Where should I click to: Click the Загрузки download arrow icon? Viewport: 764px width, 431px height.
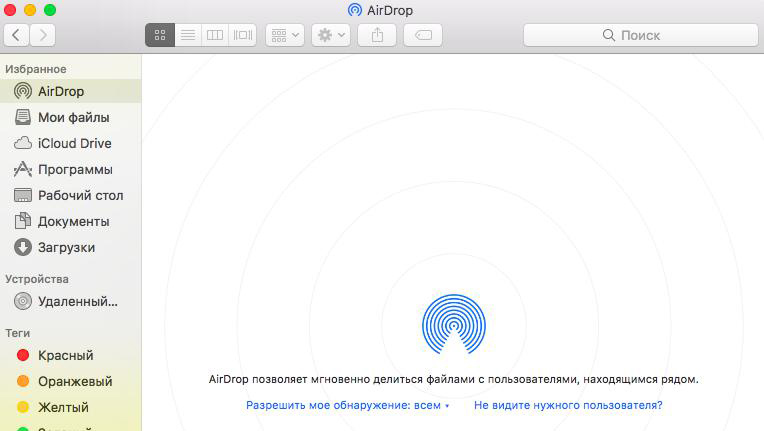pos(23,247)
